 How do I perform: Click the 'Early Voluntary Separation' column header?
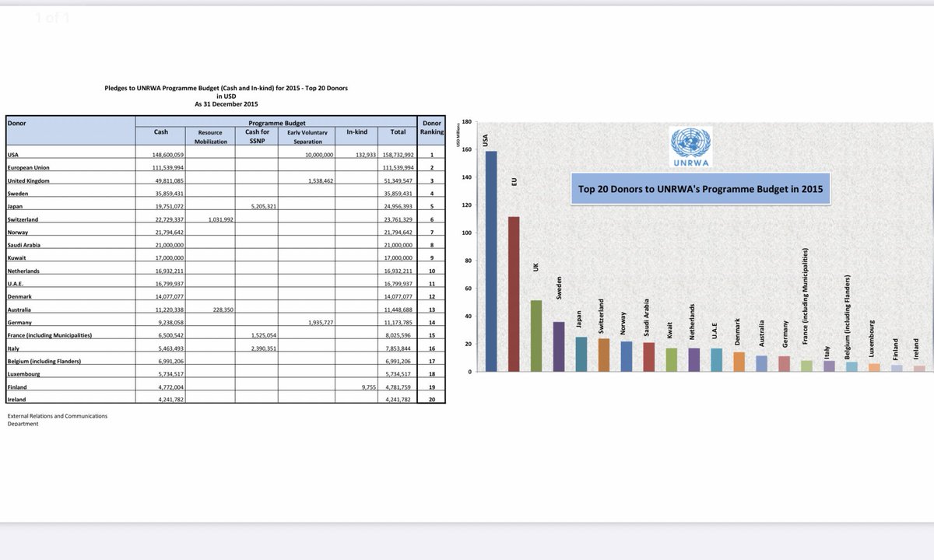click(307, 137)
